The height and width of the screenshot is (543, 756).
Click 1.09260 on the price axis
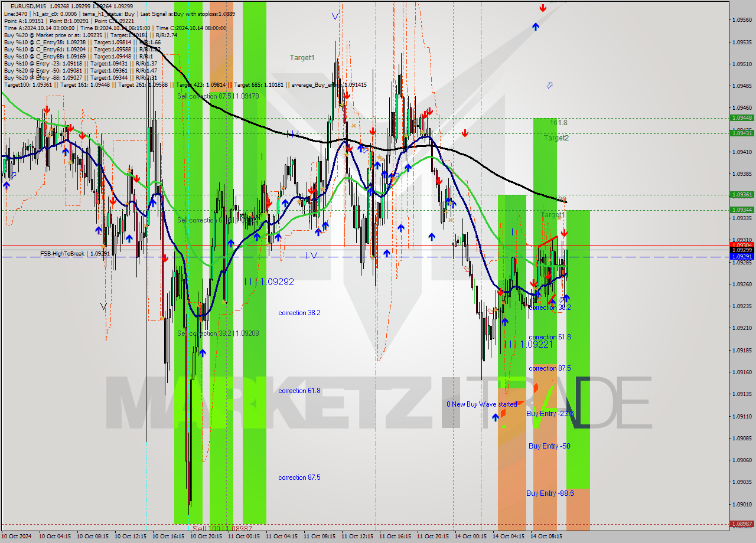[742, 284]
